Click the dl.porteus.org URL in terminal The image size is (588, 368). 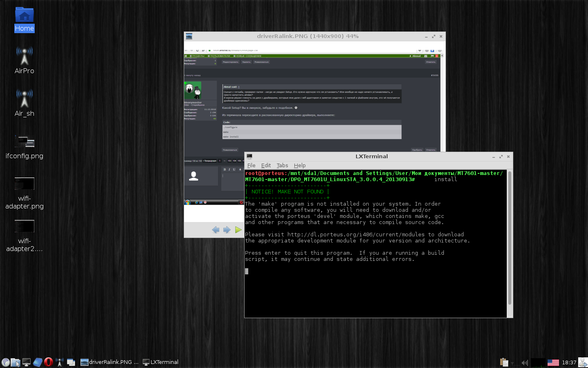[x=356, y=235]
